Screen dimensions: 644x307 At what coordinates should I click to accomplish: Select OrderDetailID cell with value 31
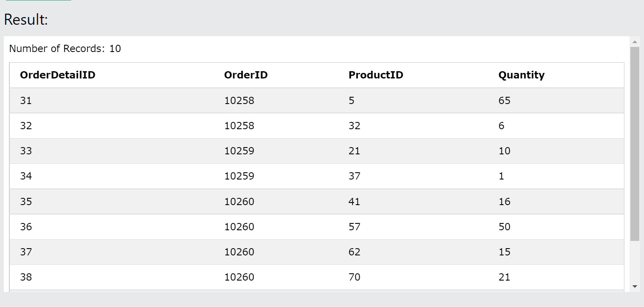click(x=26, y=101)
